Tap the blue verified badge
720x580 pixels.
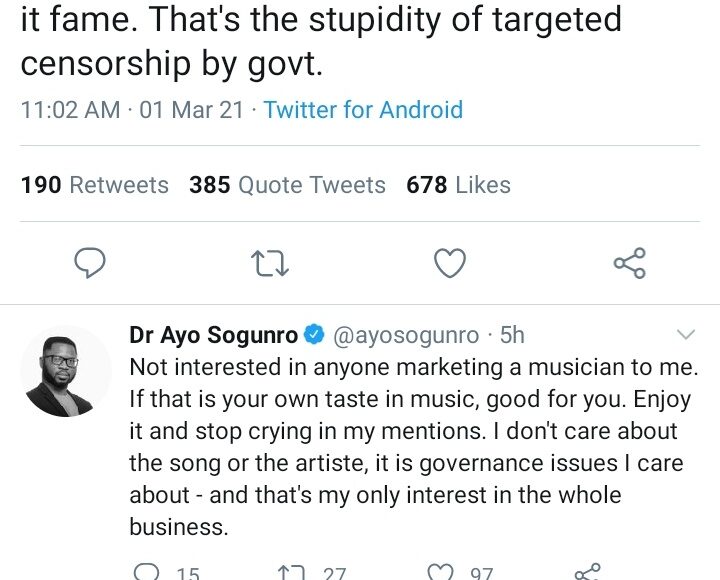(314, 335)
